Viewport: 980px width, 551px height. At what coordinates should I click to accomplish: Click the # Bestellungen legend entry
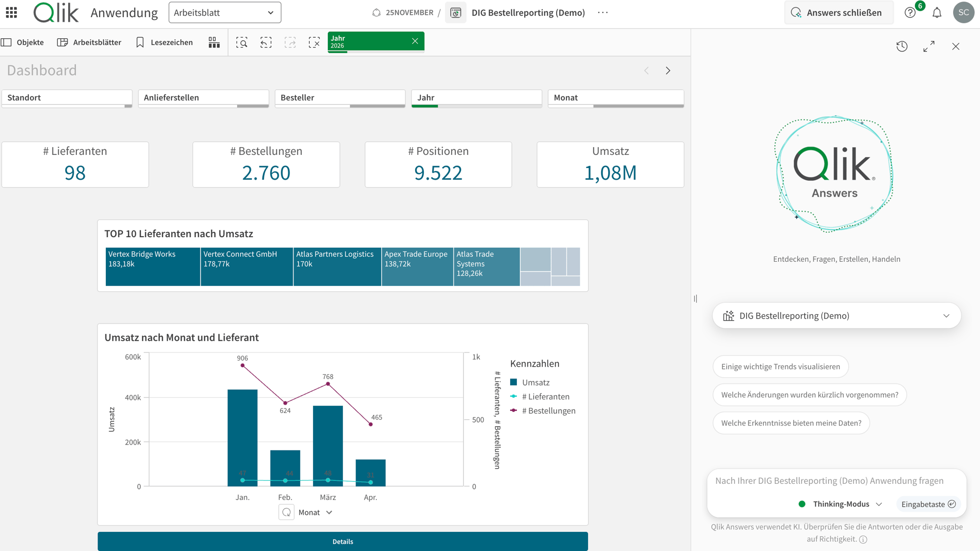coord(543,411)
